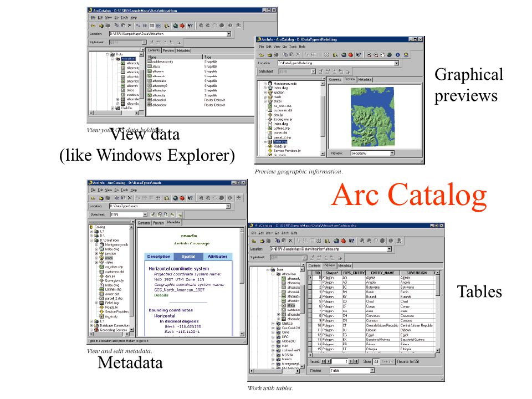Viewport: 532px width, 399px height.
Task: Click the green Details link in roads metadata
Action: [161, 295]
